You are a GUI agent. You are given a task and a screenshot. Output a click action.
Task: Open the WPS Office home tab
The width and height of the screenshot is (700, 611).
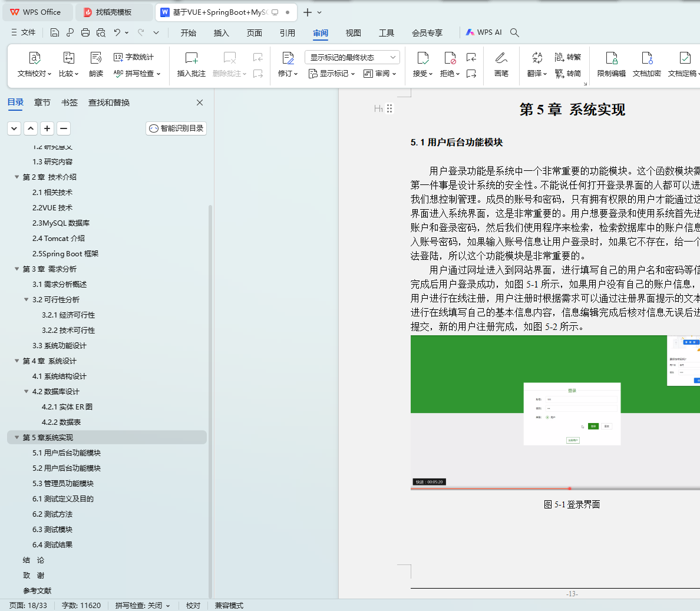[38, 12]
